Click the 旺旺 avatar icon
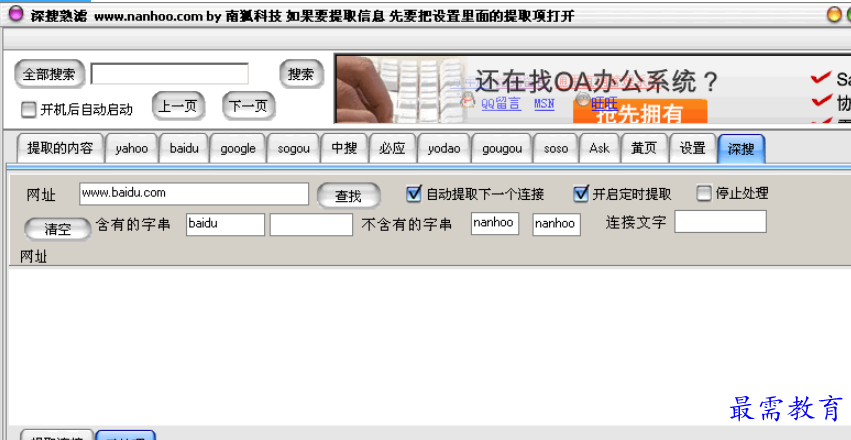The width and height of the screenshot is (851, 440). coord(582,99)
